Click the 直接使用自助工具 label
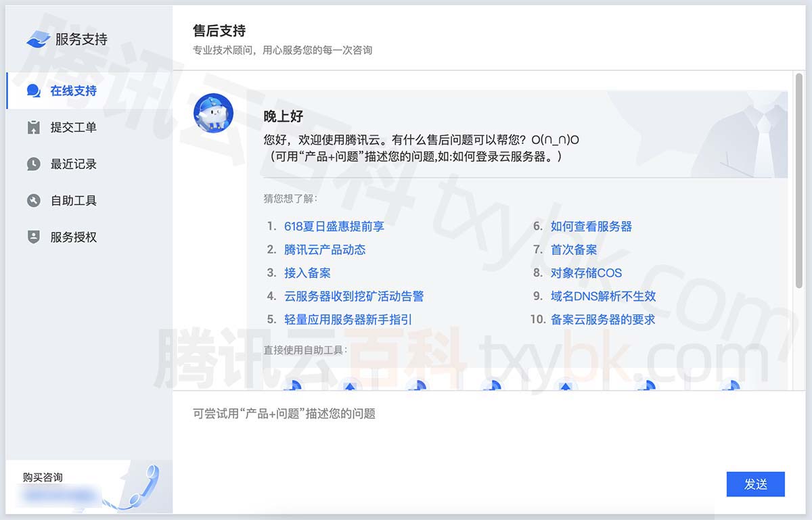 click(x=305, y=350)
